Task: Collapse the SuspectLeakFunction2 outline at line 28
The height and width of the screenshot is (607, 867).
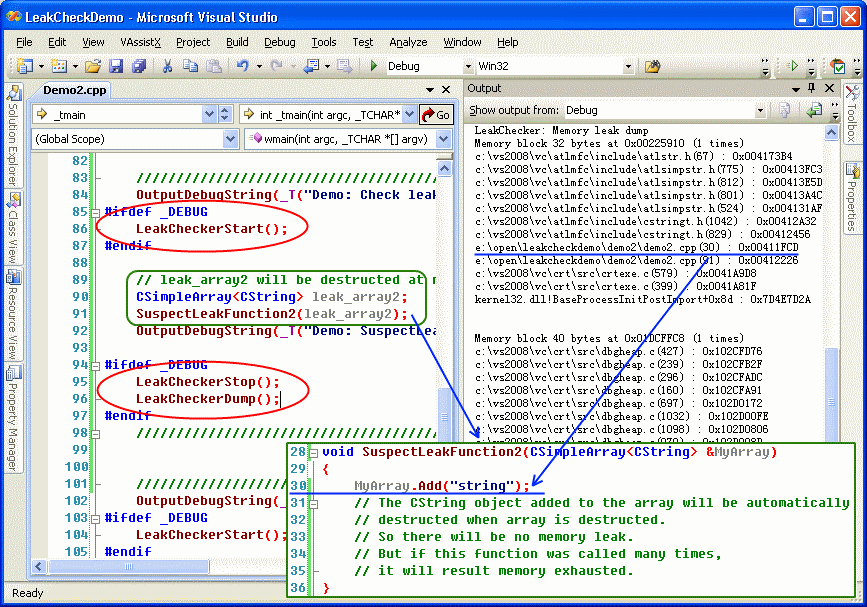Action: point(312,452)
